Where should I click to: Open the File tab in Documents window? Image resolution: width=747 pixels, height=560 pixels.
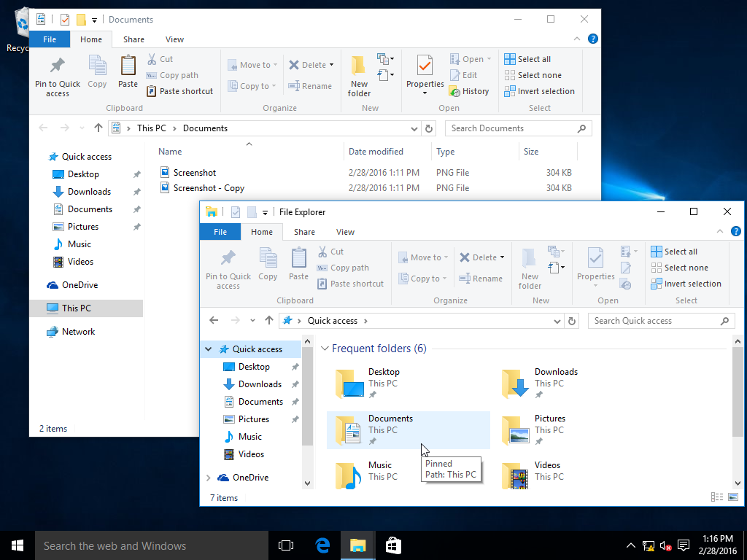pos(50,39)
